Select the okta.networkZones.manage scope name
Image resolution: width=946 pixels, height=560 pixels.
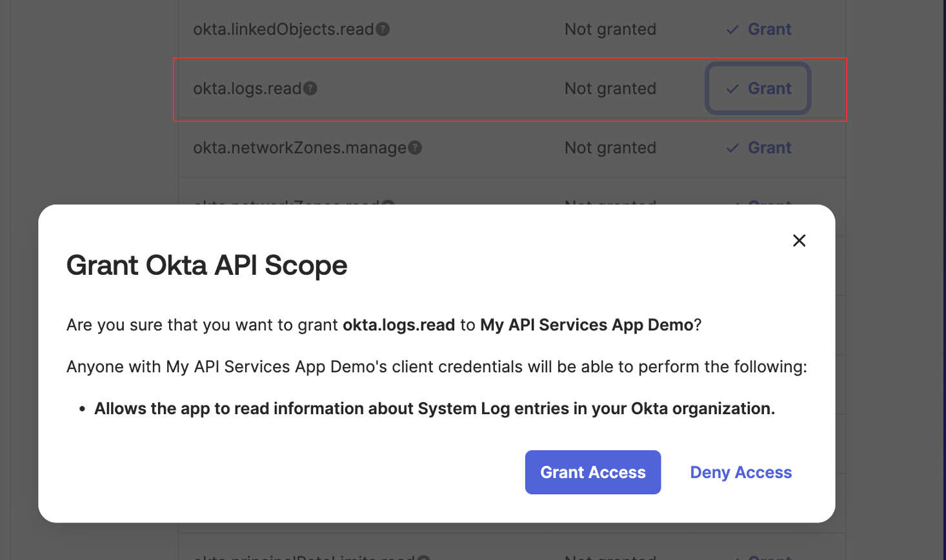(299, 148)
